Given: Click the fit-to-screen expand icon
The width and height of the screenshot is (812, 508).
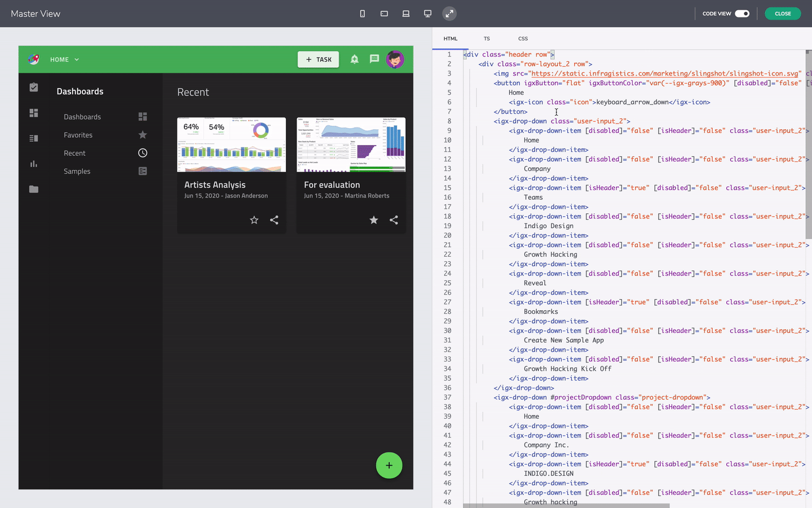Looking at the screenshot, I should click(449, 14).
